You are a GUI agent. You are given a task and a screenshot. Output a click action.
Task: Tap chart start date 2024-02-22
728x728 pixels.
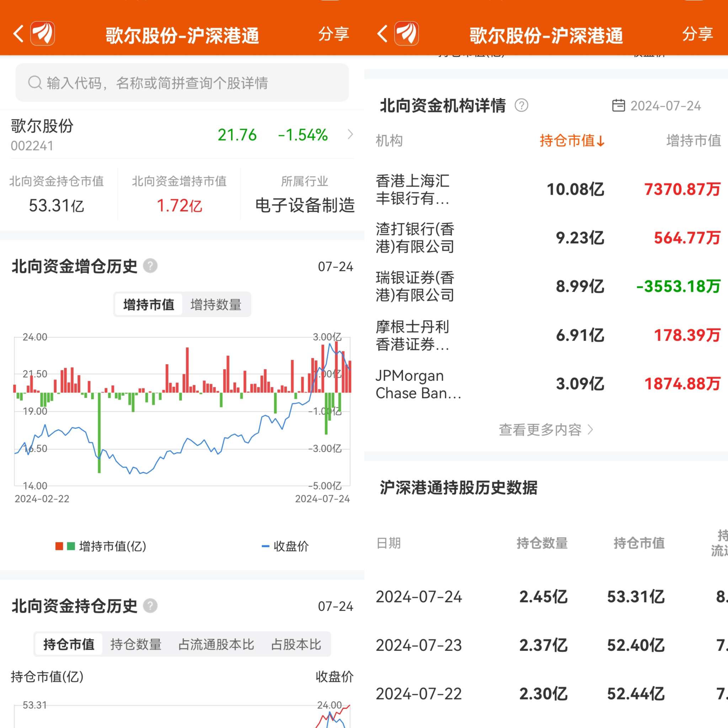pos(42,498)
